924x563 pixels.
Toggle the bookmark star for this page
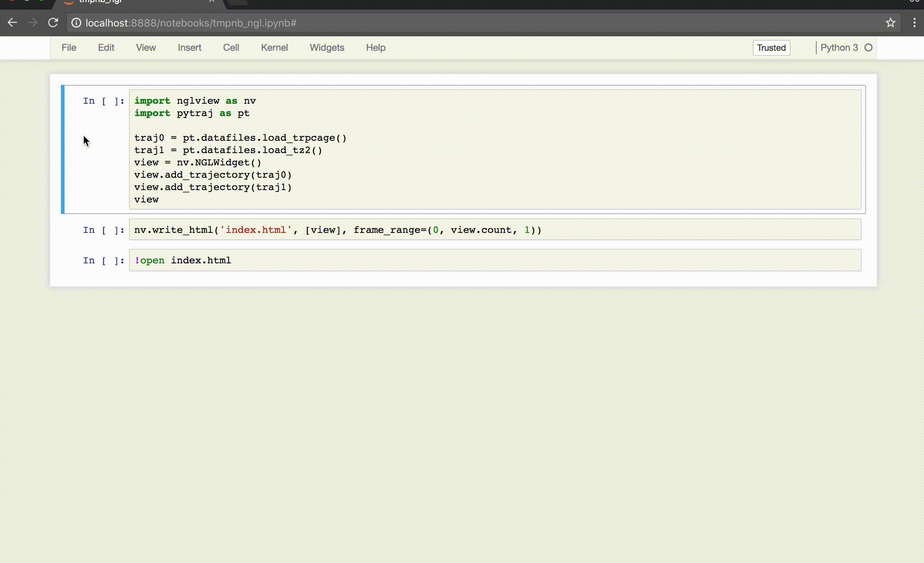891,23
